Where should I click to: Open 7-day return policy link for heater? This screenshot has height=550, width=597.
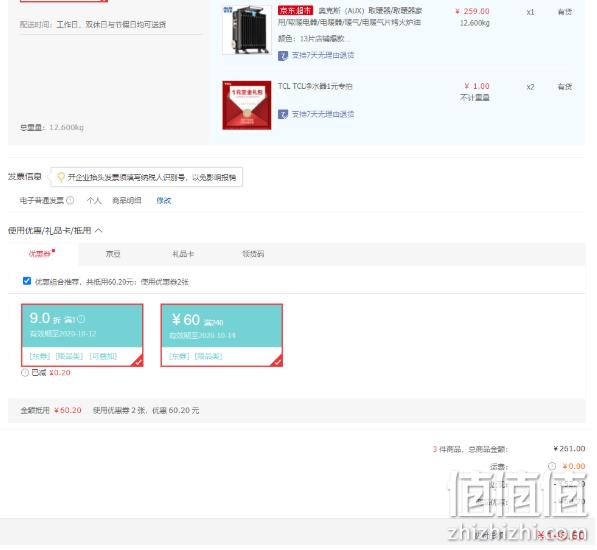click(x=323, y=55)
